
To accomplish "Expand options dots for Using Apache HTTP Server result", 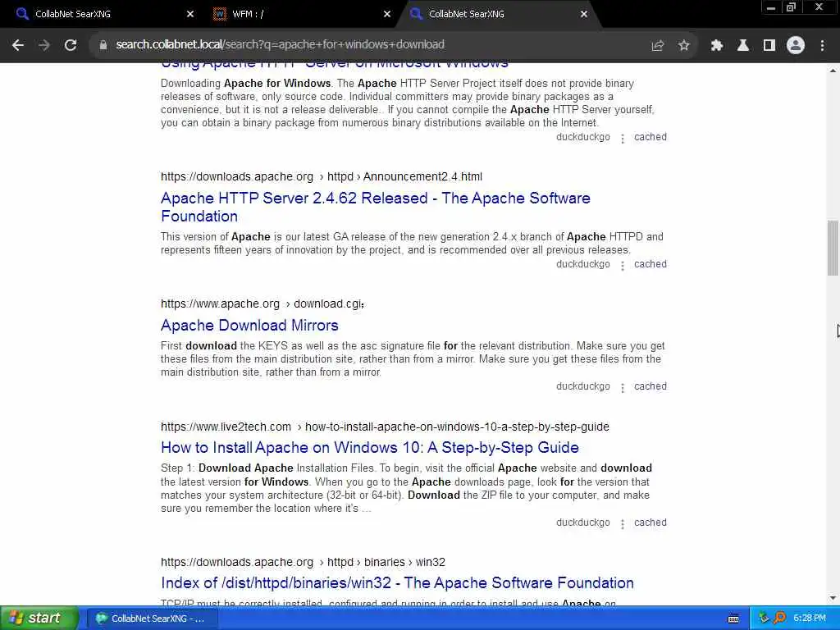I will tap(622, 138).
